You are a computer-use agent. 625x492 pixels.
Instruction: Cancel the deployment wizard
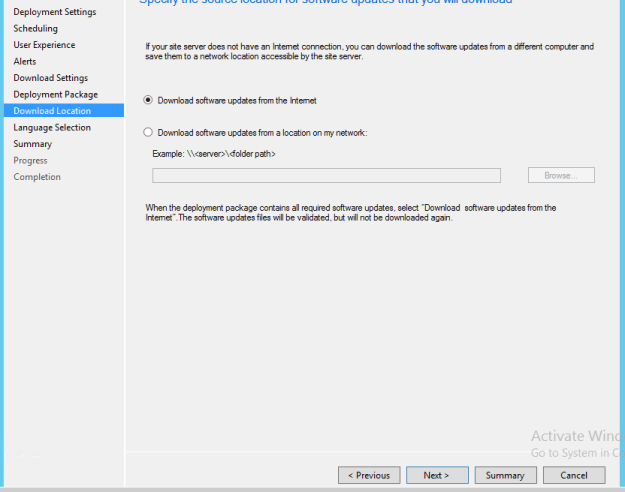tap(574, 475)
